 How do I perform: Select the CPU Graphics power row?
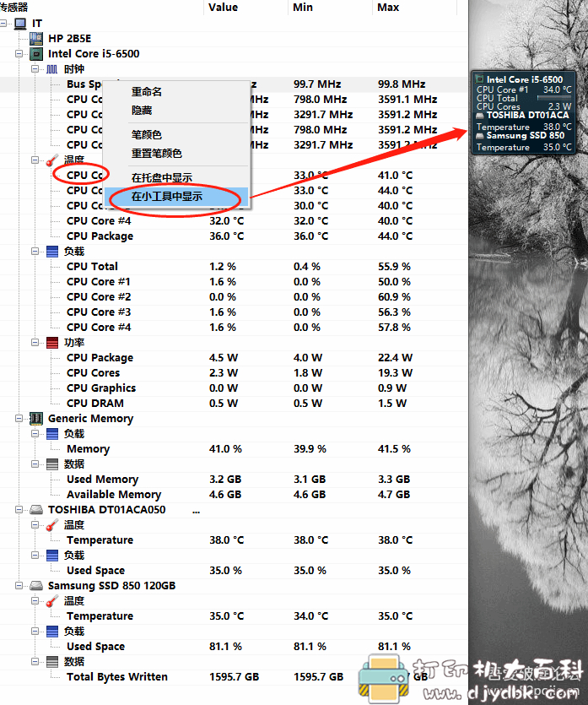click(234, 388)
